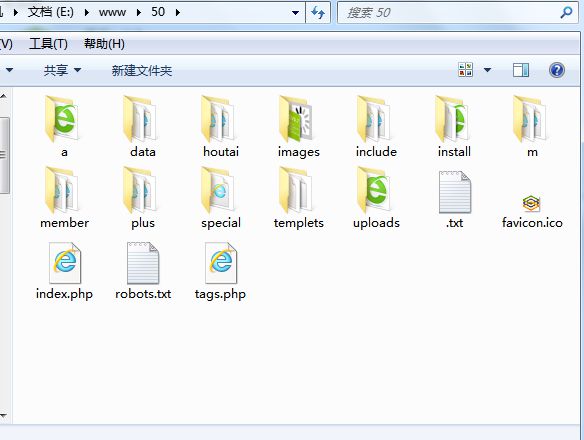Select the tags.php file icon
The image size is (584, 440).
point(220,262)
